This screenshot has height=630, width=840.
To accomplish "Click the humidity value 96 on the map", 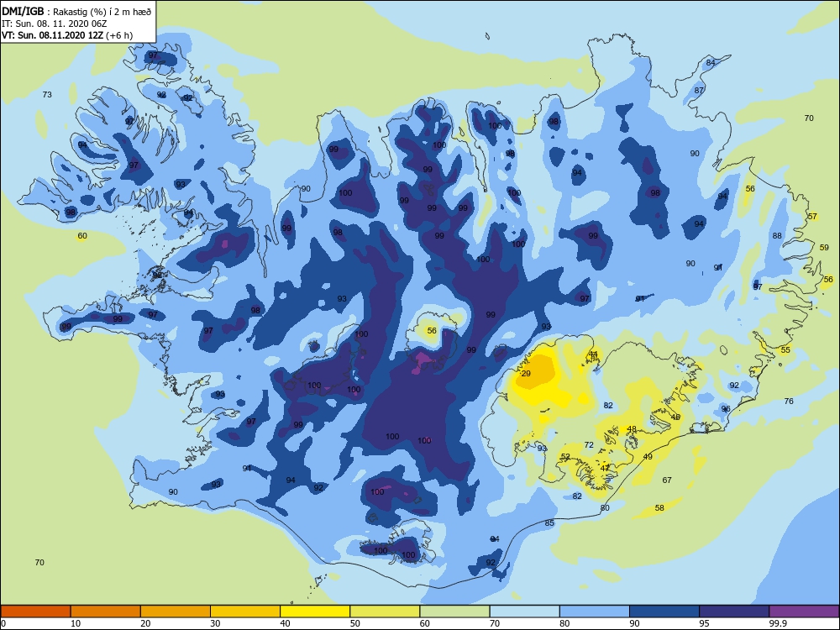I will [x=726, y=408].
